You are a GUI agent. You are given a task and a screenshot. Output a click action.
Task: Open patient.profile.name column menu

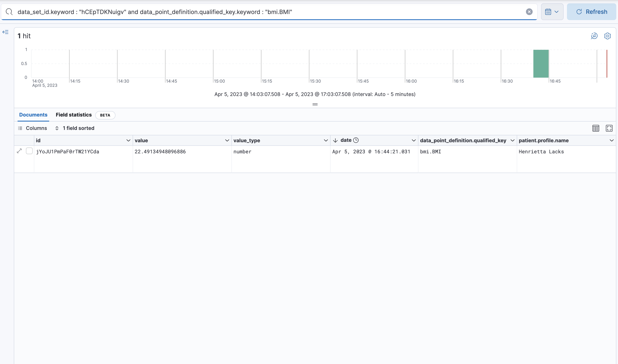(x=611, y=141)
